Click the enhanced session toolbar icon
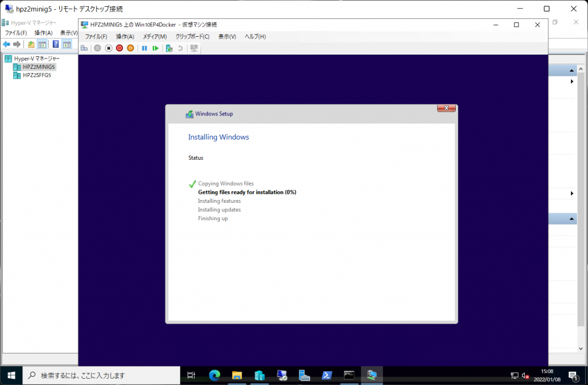Viewport: 588px width, 385px height. pyautogui.click(x=194, y=48)
